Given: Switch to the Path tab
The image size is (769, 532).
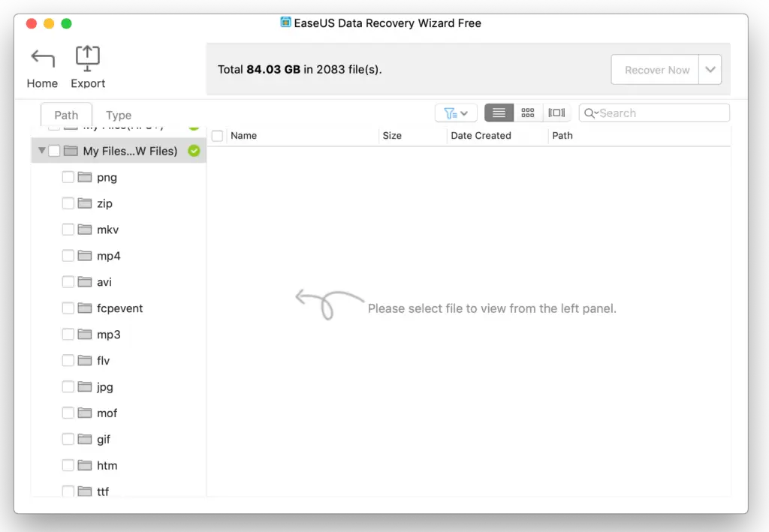Looking at the screenshot, I should (66, 115).
